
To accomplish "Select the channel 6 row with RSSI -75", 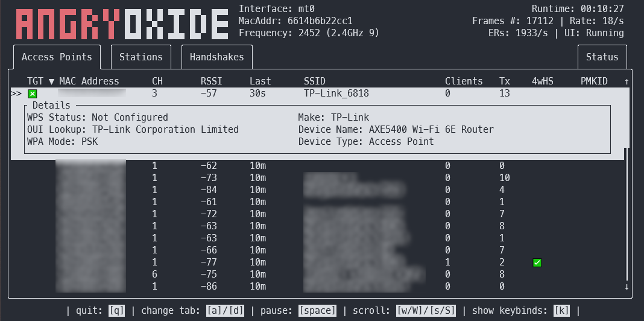I will pyautogui.click(x=318, y=274).
